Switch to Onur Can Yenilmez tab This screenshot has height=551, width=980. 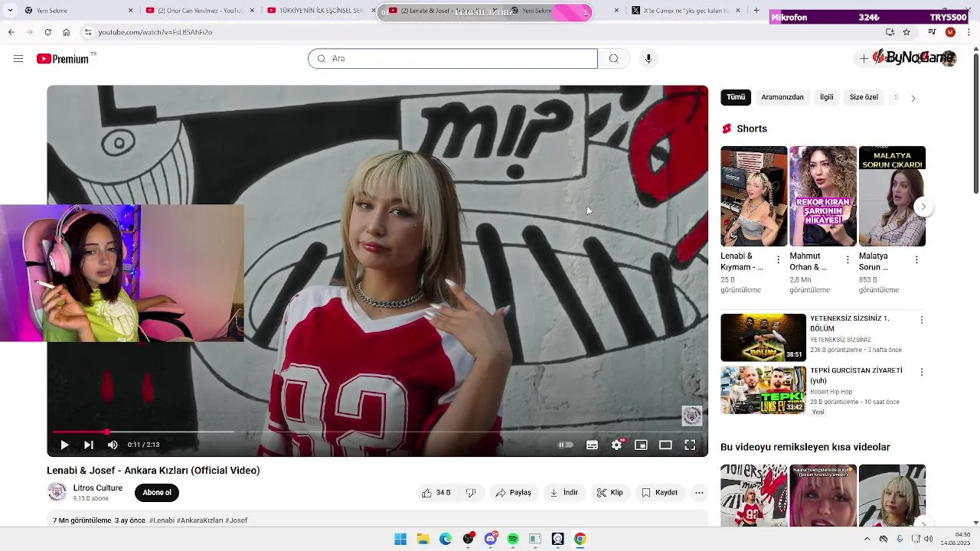point(199,11)
